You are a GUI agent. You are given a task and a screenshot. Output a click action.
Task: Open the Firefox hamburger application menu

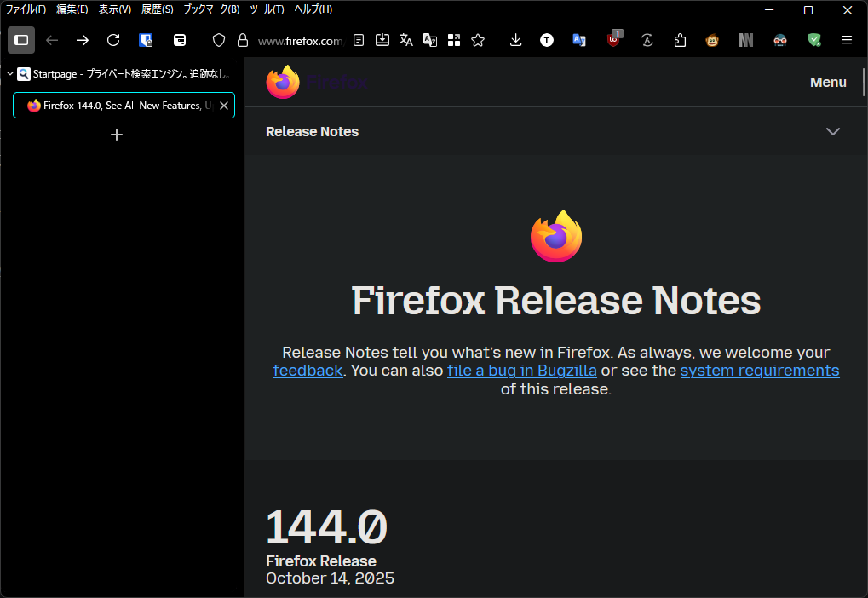click(x=846, y=40)
